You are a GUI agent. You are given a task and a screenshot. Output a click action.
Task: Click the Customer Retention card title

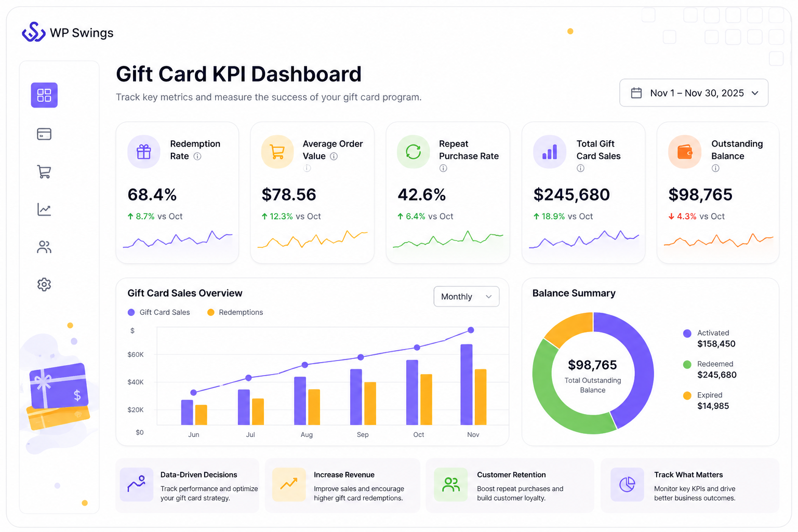click(512, 475)
